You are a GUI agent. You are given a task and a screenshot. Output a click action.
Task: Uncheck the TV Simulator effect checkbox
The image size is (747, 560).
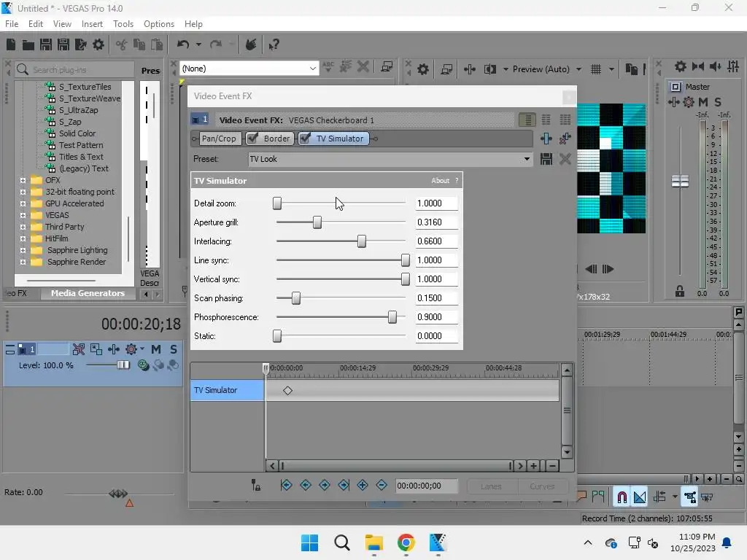click(306, 139)
